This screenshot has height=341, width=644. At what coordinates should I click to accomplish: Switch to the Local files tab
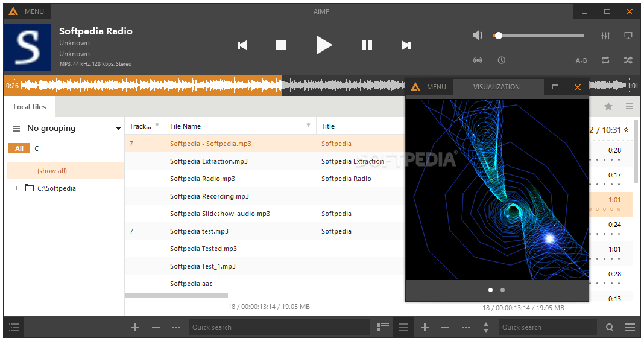pos(30,107)
